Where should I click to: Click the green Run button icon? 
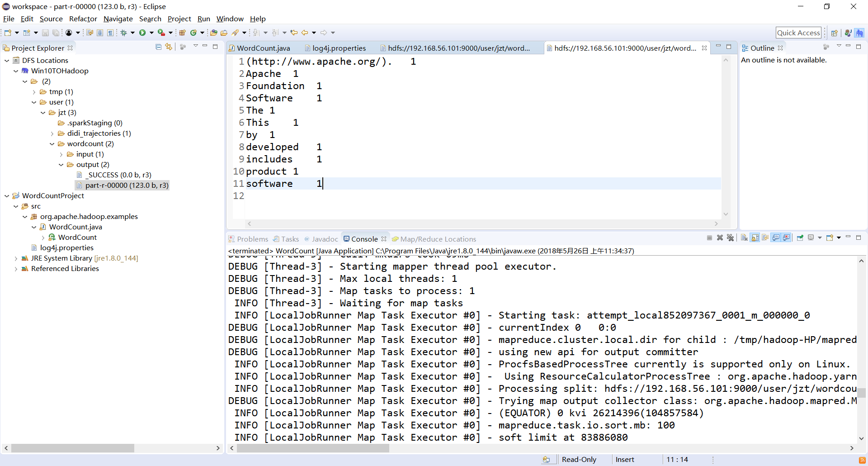point(142,33)
